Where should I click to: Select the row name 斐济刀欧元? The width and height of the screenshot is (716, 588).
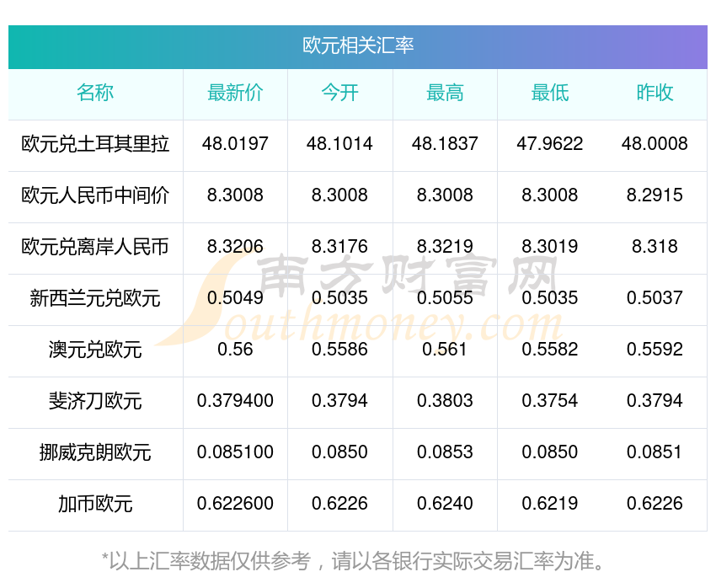click(x=95, y=401)
